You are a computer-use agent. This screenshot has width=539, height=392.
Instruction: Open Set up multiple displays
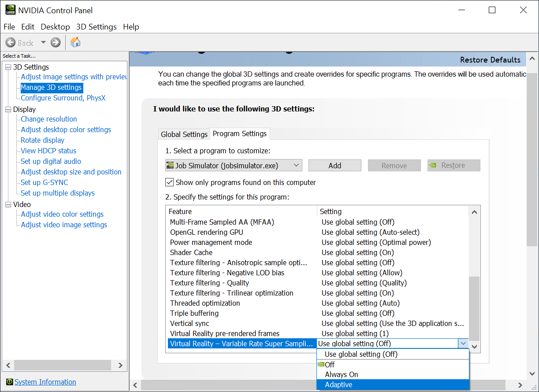pos(58,193)
